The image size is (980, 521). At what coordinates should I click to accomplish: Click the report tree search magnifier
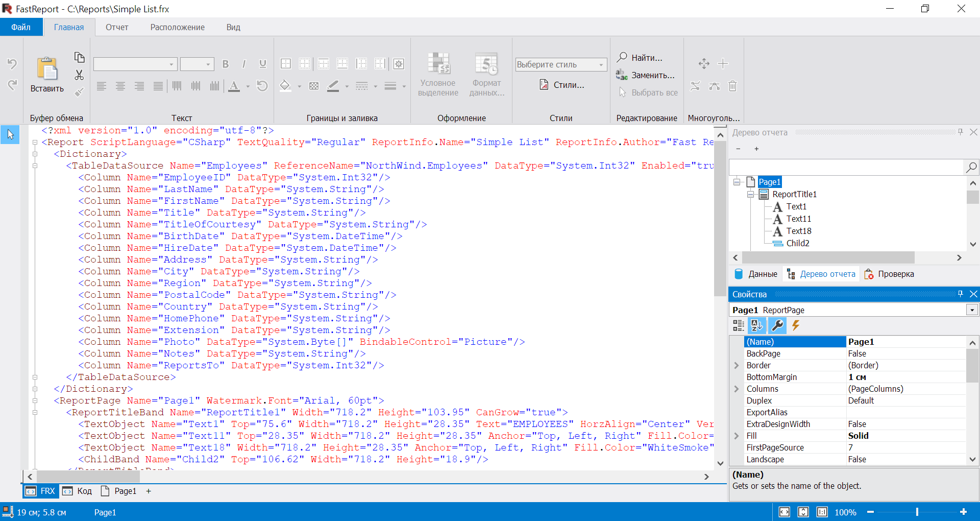[971, 167]
